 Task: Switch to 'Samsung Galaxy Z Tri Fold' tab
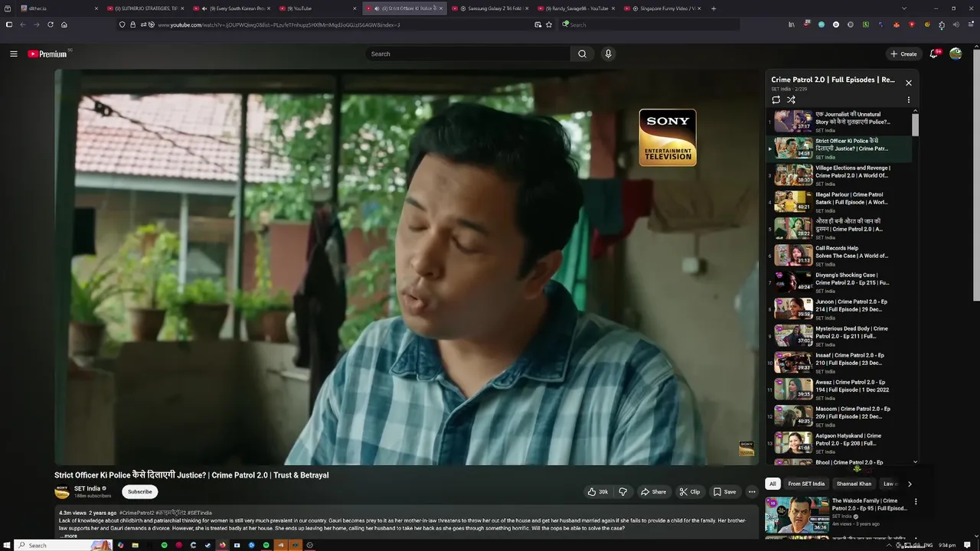click(490, 8)
